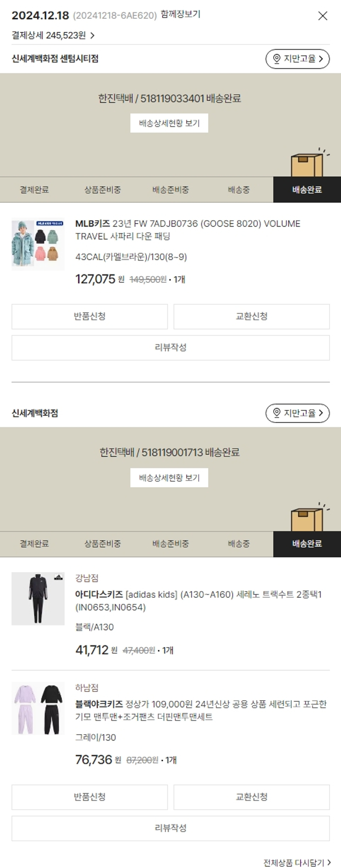The image size is (341, 868).
Task: Write a review for MLB키즈 padding
Action: tap(170, 348)
